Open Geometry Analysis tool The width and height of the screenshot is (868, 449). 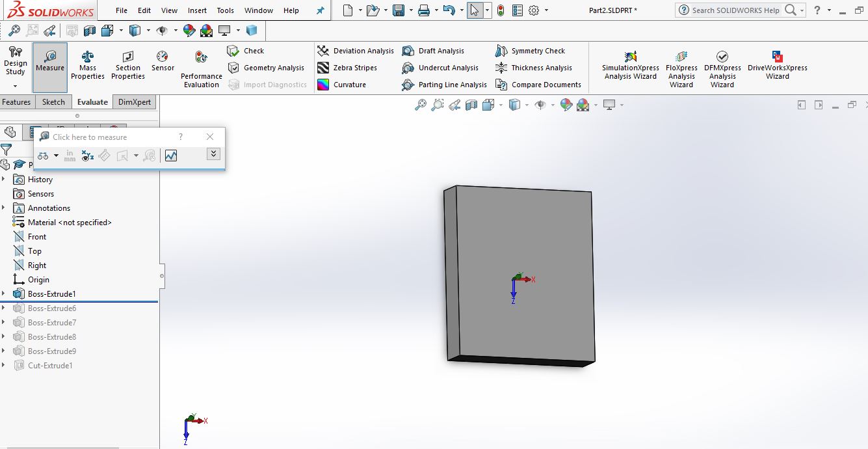[x=266, y=68]
